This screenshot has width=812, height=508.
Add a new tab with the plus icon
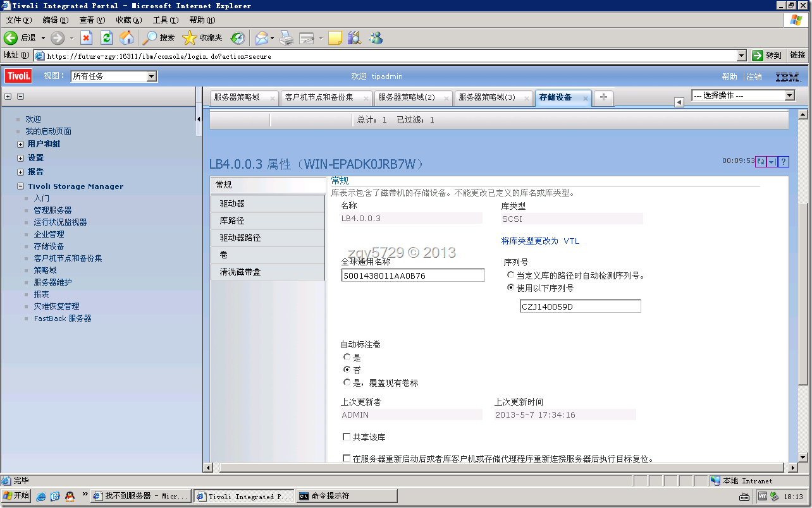(603, 97)
